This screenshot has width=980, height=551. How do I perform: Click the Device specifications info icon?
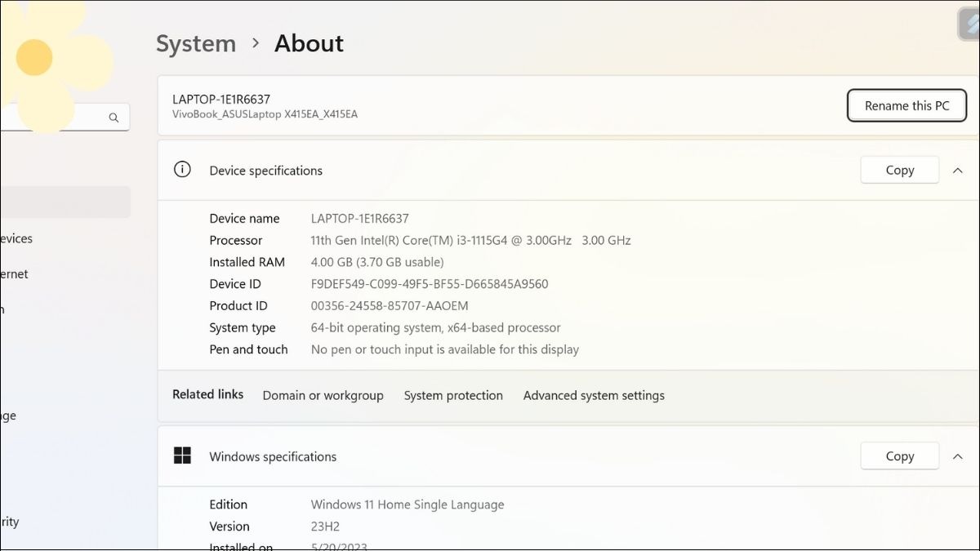(182, 170)
